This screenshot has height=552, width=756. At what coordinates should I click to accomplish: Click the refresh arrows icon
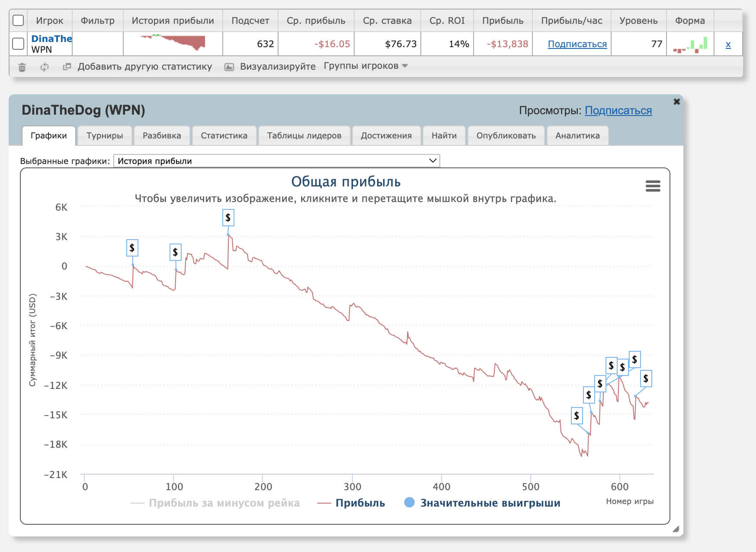pyautogui.click(x=44, y=67)
